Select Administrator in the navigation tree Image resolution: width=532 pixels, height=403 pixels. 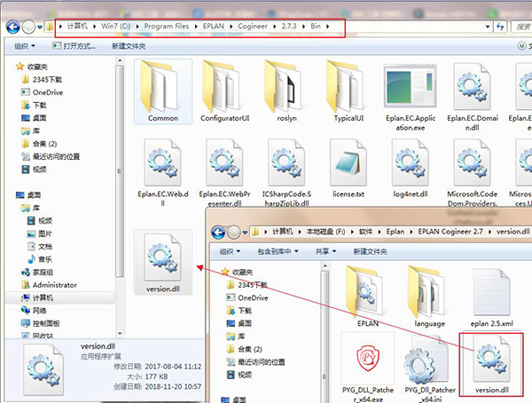pyautogui.click(x=55, y=286)
